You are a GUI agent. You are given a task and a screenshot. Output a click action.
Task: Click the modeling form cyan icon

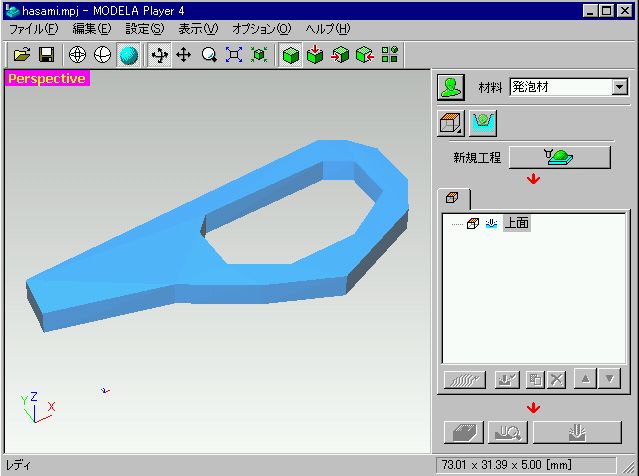point(483,123)
